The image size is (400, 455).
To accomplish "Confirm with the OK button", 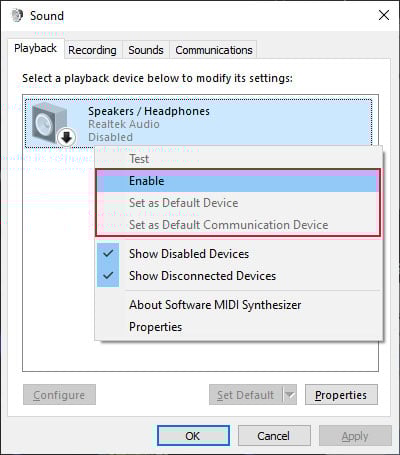I will 193,436.
